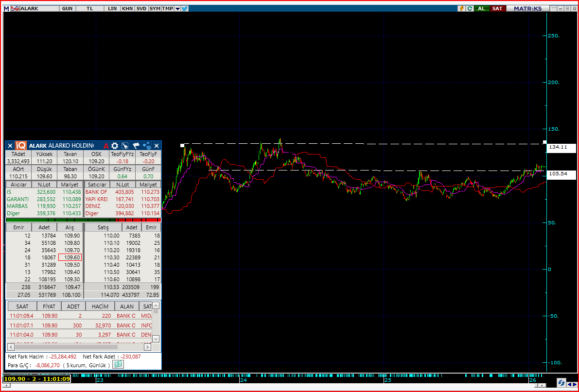Click the trade list scroll left arrow
The height and width of the screenshot is (392, 579).
(11, 347)
